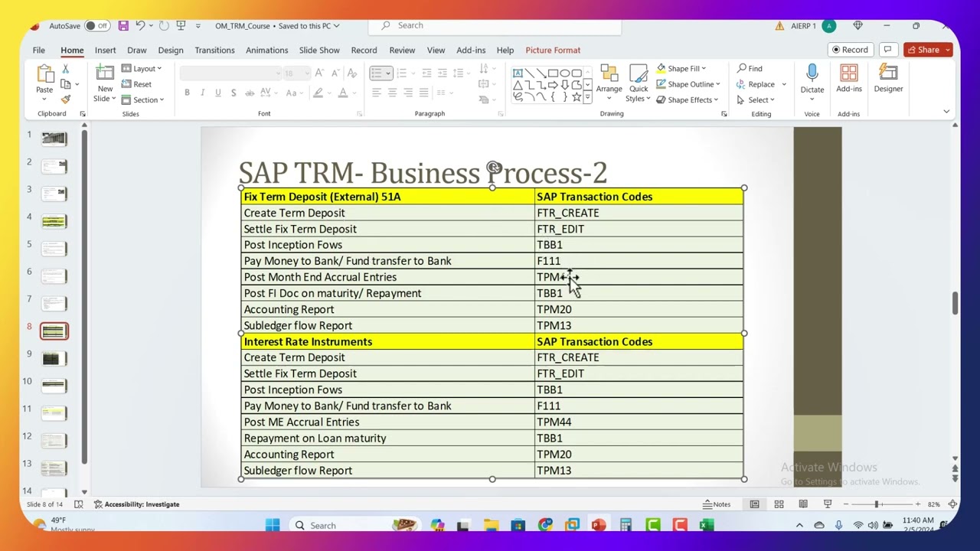This screenshot has width=980, height=551.
Task: Click the font color swatch
Action: pyautogui.click(x=343, y=93)
